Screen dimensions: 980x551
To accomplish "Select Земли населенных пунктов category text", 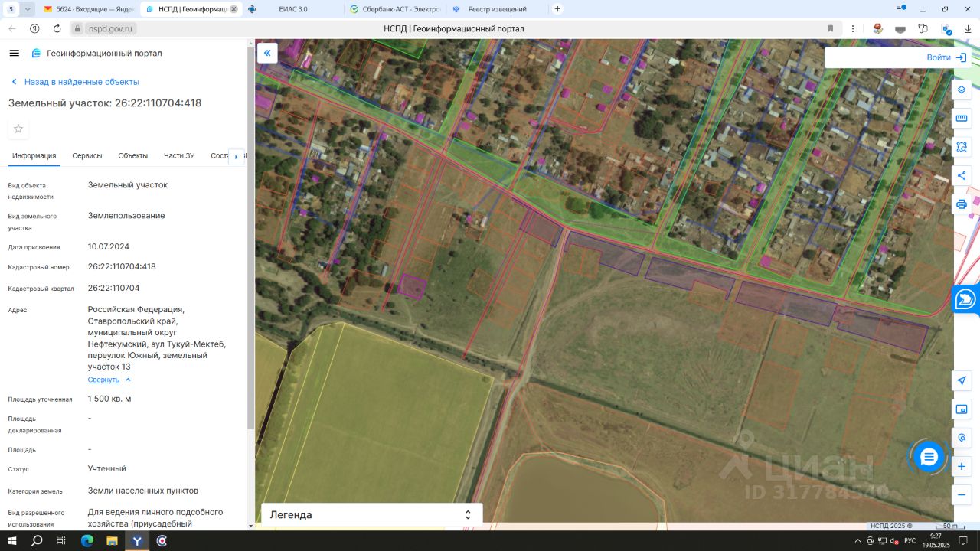I will (143, 491).
